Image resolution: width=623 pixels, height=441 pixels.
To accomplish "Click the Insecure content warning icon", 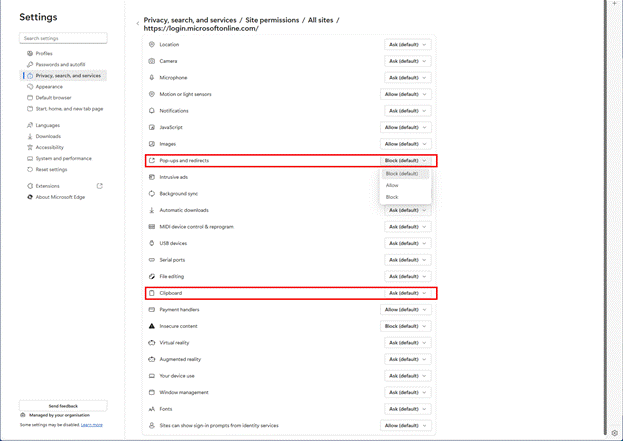I will [152, 326].
